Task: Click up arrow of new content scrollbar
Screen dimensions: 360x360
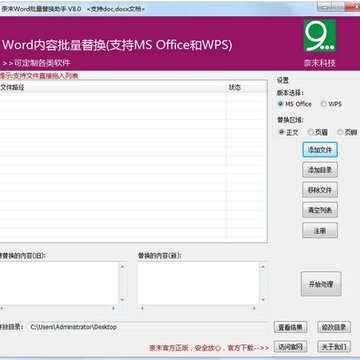Action: coord(263,266)
